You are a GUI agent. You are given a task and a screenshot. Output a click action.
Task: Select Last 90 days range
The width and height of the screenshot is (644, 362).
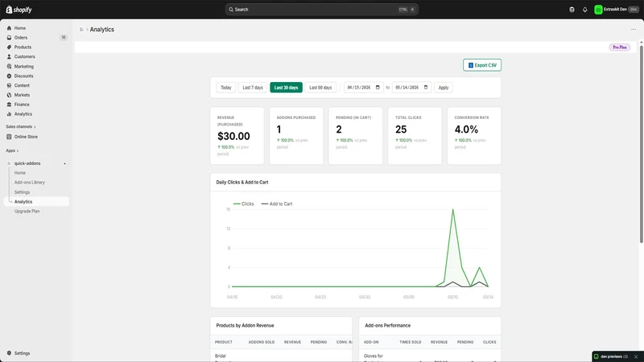(320, 88)
